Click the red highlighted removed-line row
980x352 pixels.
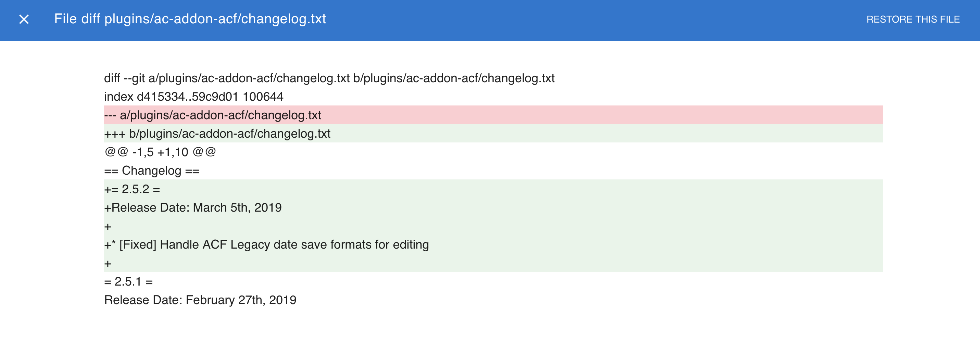point(493,115)
